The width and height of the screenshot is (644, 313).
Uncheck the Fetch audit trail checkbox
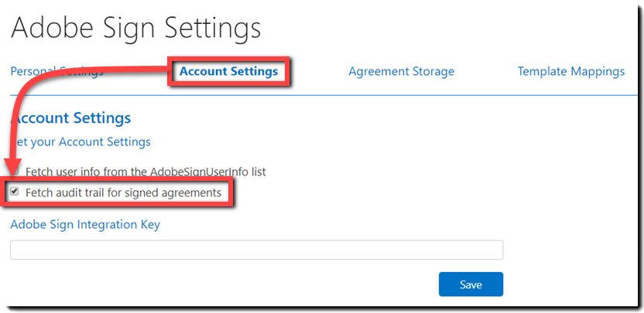coord(15,192)
